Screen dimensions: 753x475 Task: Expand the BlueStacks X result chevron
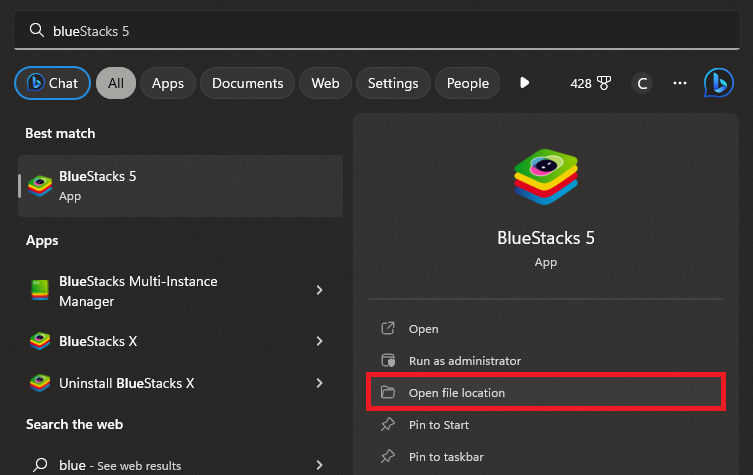coord(319,341)
